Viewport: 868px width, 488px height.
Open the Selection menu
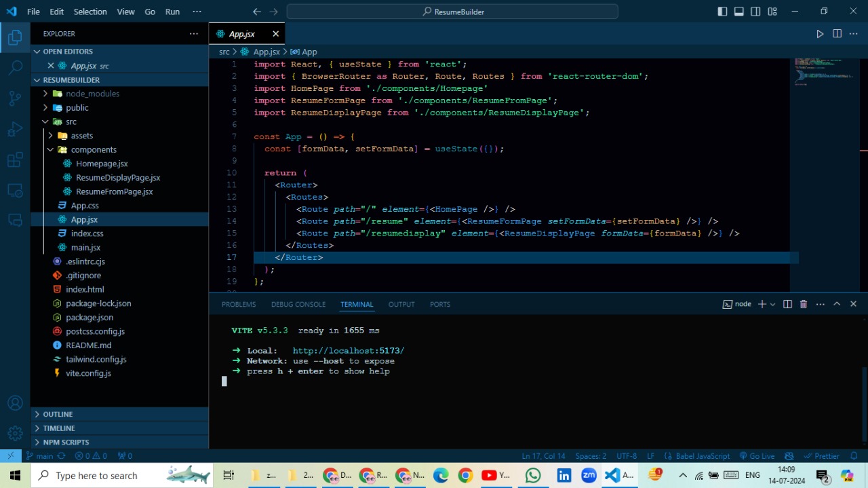(90, 12)
